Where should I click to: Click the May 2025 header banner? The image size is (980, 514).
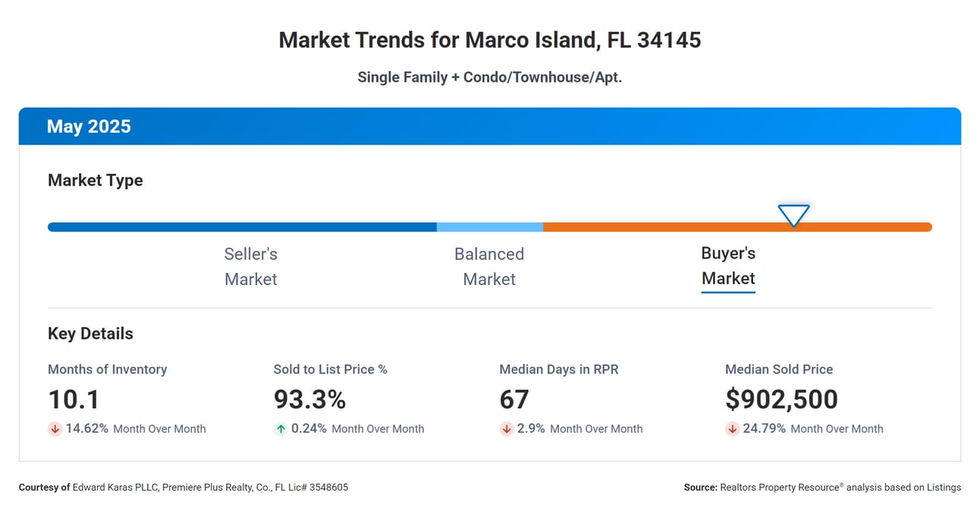coord(490,126)
